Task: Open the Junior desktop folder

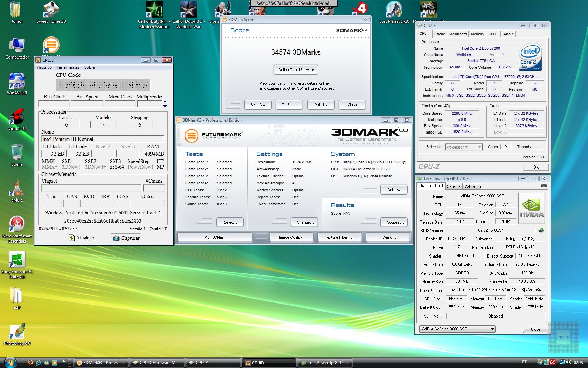Action: pos(16,13)
